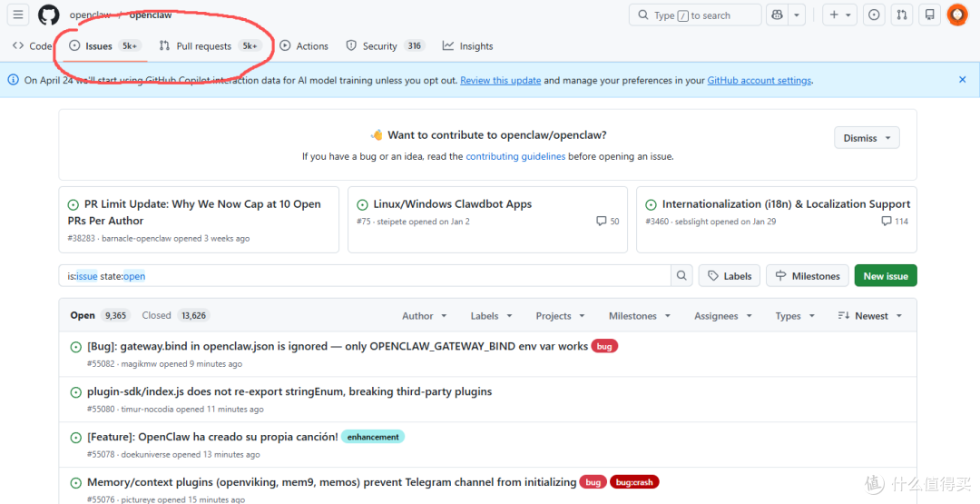
Task: Open the Dismiss dropdown button
Action: [x=867, y=137]
